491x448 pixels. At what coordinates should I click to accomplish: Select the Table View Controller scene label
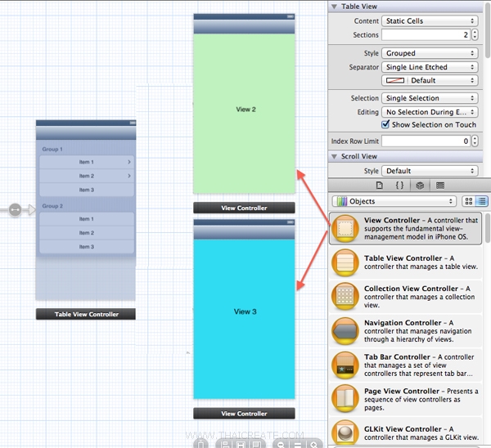tap(86, 314)
